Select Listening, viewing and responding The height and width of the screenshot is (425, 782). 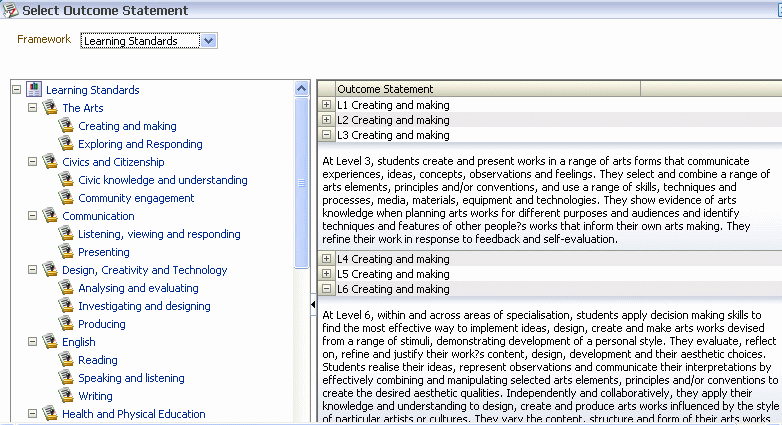159,234
